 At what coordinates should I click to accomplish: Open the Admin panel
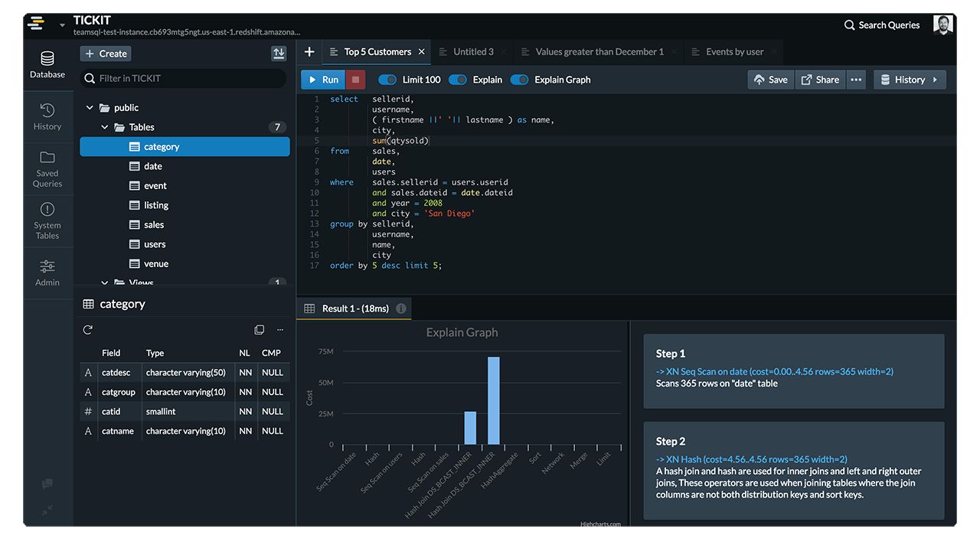pos(47,272)
